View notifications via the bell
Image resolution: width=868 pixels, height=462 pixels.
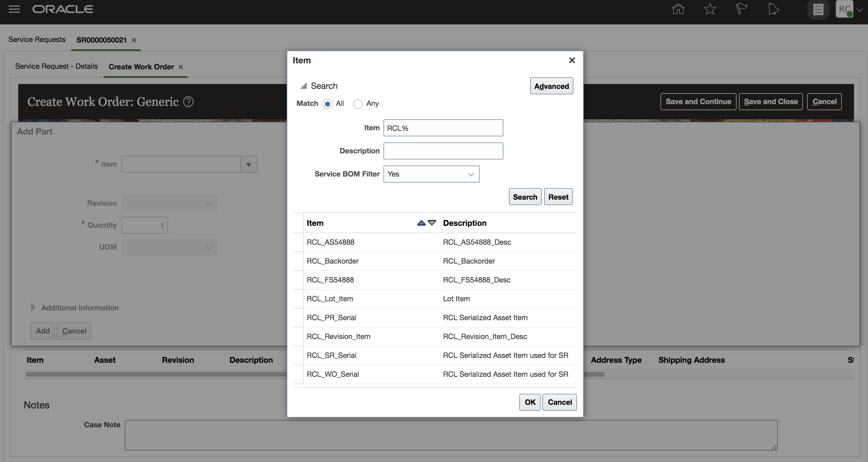click(x=773, y=9)
